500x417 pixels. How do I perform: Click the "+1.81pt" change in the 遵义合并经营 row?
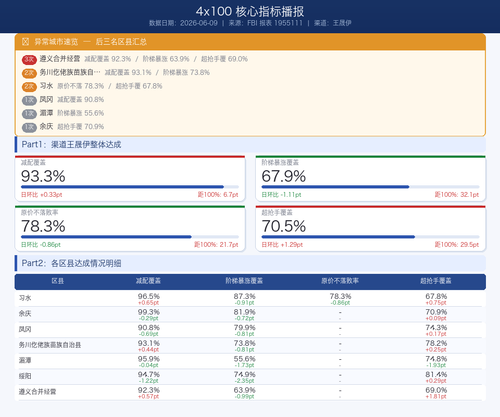click(436, 396)
